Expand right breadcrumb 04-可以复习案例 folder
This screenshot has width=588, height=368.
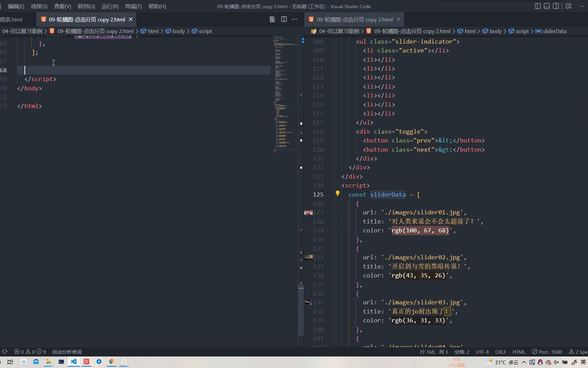(x=336, y=31)
